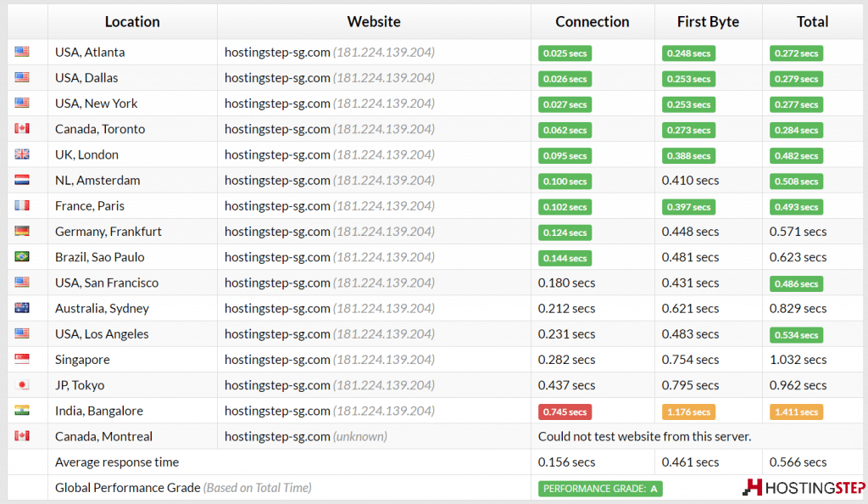Click the orange 1.411 secs total badge

[x=796, y=412]
